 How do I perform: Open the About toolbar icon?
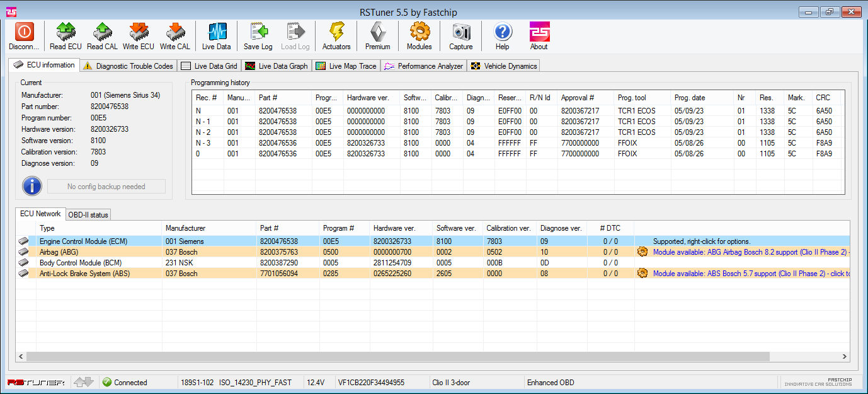539,32
